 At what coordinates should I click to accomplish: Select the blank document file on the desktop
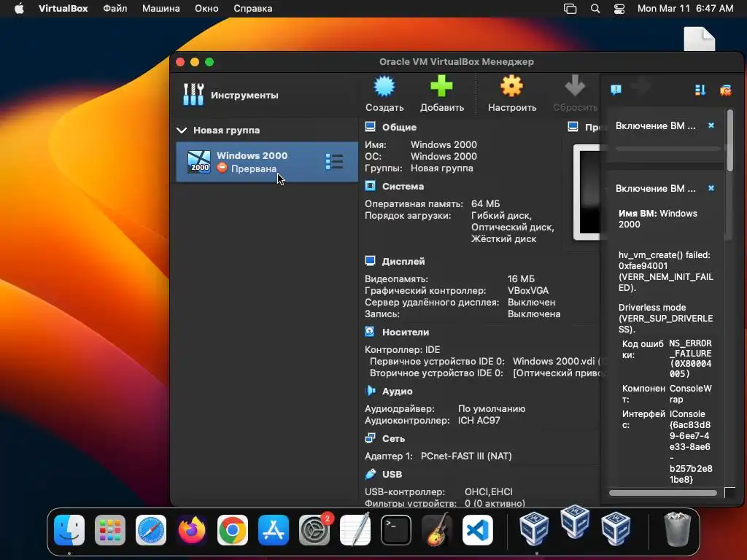pyautogui.click(x=700, y=39)
